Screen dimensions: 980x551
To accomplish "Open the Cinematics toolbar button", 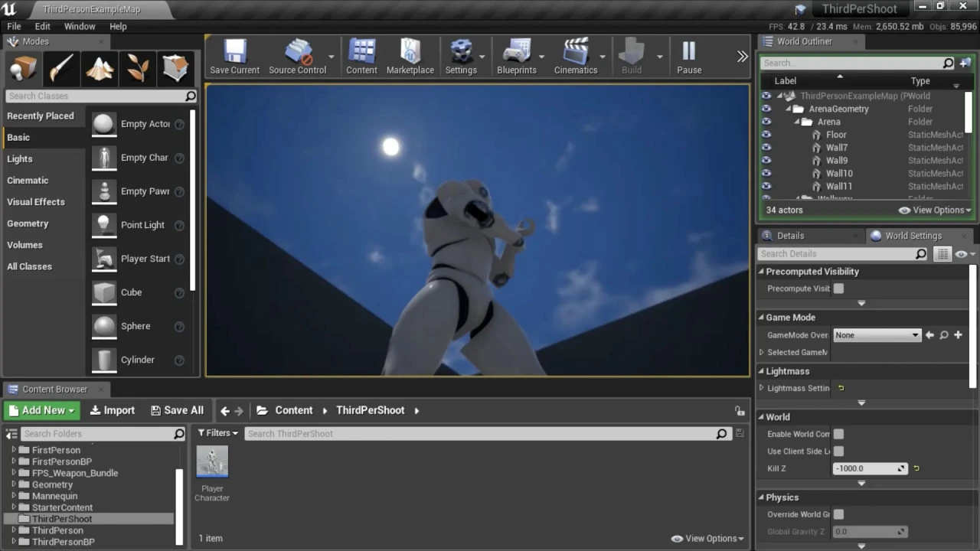I will coord(576,57).
